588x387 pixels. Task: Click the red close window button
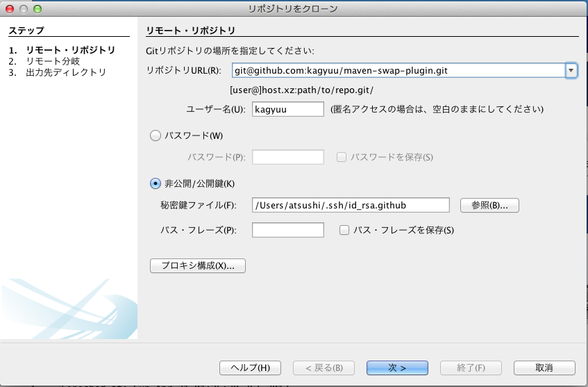[x=10, y=9]
